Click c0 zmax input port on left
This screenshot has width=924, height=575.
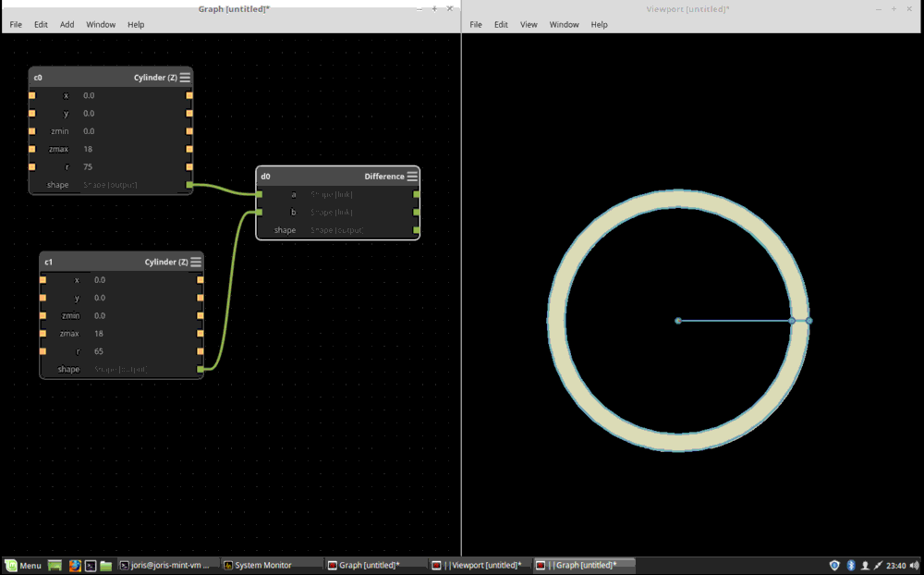(31, 149)
